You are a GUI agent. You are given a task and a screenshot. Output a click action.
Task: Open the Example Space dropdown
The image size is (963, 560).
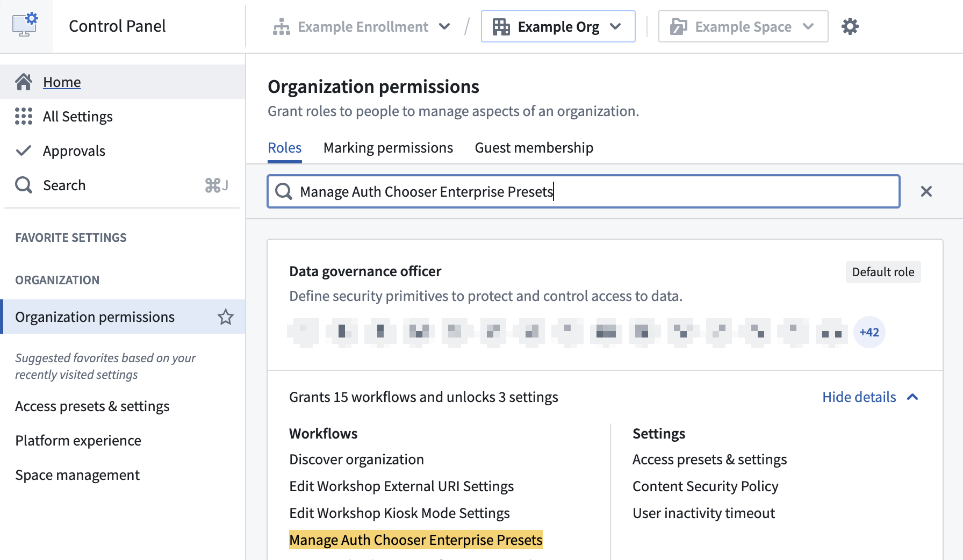[808, 26]
